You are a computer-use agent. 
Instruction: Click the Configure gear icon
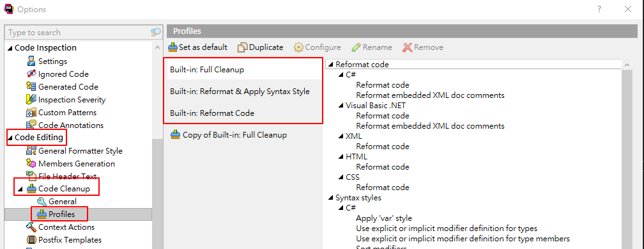click(298, 47)
